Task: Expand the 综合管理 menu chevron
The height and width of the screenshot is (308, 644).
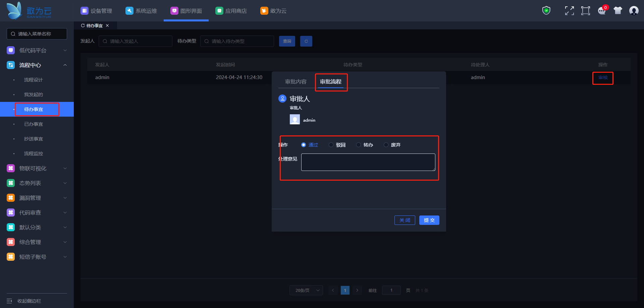Action: coord(65,242)
